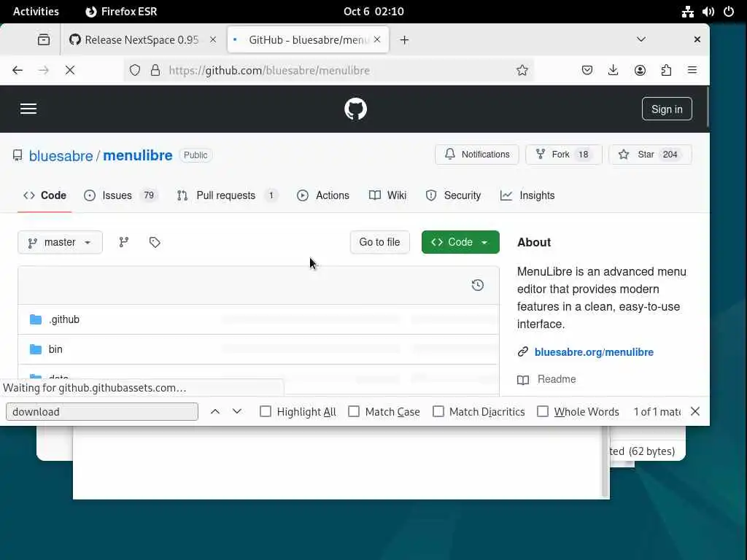Star the menulibre repository

650,155
